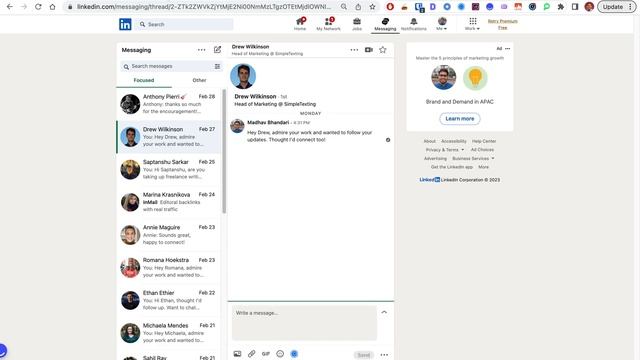Viewport: 640px width, 360px height.
Task: Open the Retry Premium Free link
Action: point(502,24)
